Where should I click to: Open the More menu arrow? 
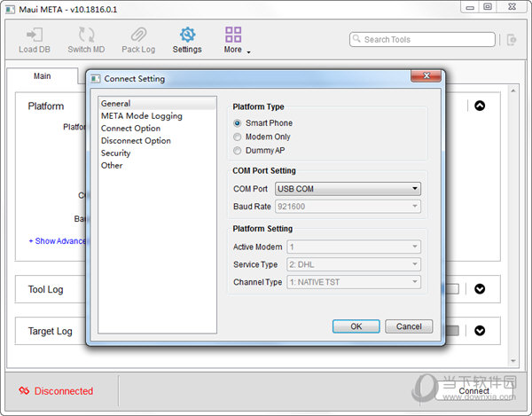[x=248, y=52]
